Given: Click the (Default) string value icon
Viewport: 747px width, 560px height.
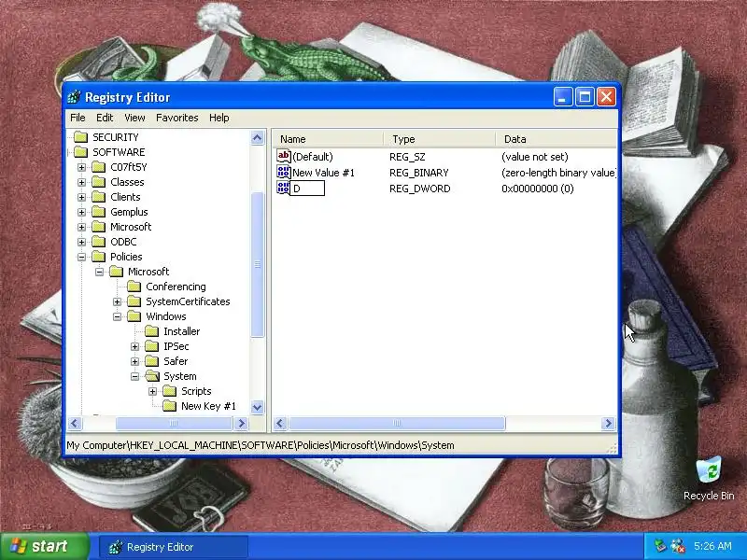Looking at the screenshot, I should [x=284, y=156].
